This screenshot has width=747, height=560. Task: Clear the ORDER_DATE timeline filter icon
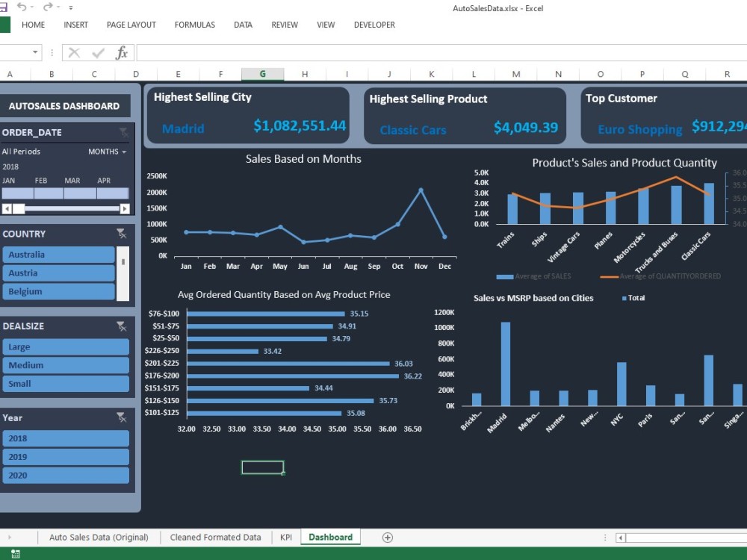pos(124,131)
